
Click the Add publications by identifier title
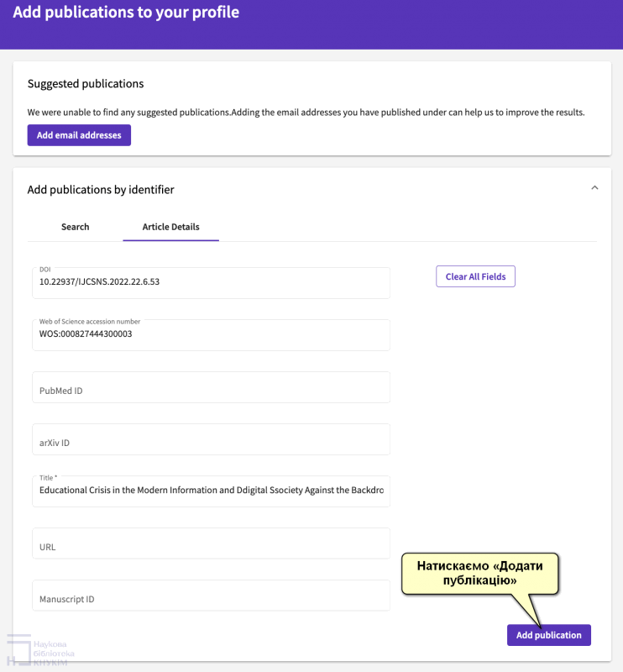click(x=101, y=190)
